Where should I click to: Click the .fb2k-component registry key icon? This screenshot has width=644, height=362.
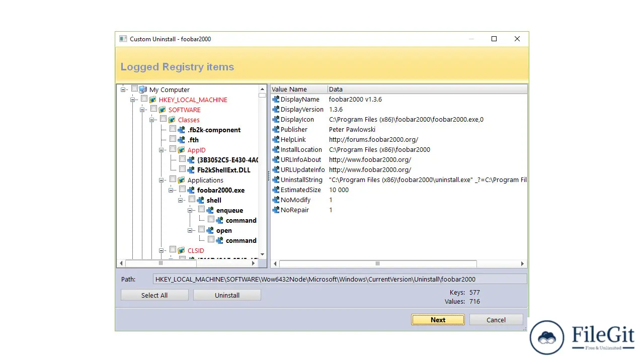click(181, 130)
